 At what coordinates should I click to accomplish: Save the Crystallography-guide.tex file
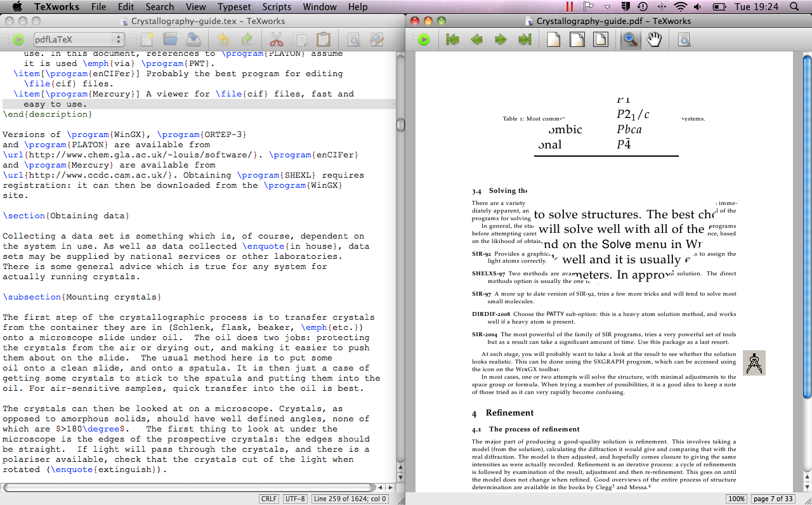(x=193, y=40)
